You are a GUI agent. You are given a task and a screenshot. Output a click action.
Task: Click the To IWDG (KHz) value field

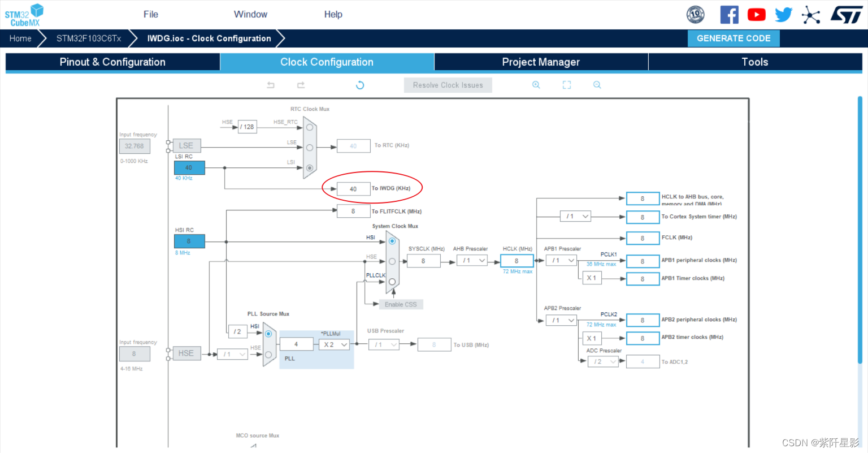(353, 189)
